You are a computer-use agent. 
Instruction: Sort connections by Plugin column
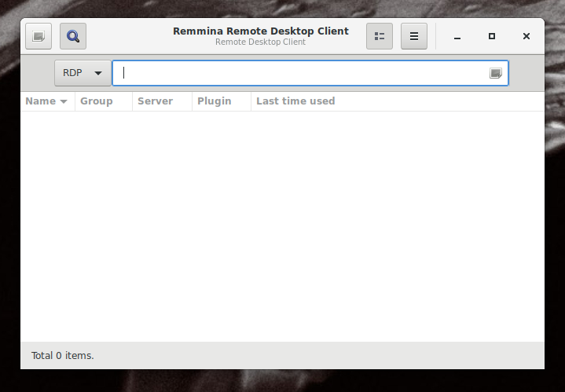tap(222, 101)
